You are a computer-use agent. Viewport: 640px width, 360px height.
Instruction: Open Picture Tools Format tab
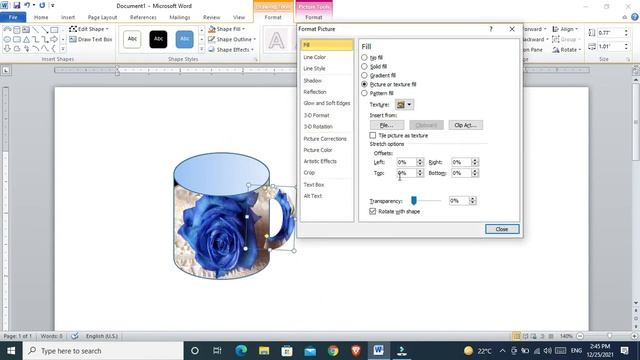(x=313, y=17)
